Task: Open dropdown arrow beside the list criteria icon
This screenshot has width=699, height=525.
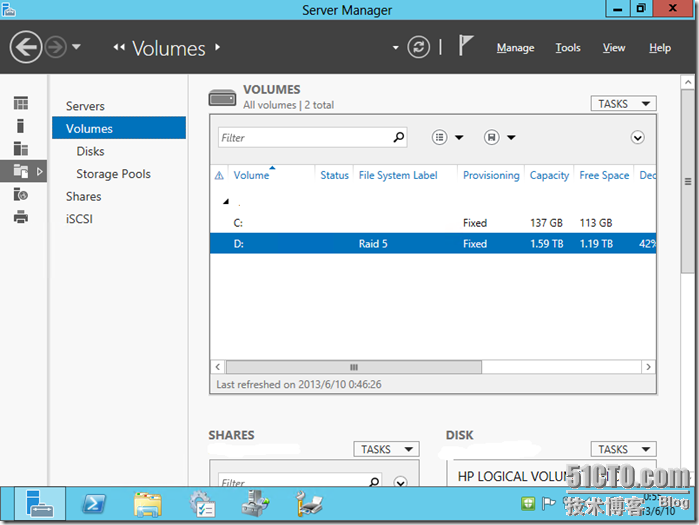Action: point(459,137)
